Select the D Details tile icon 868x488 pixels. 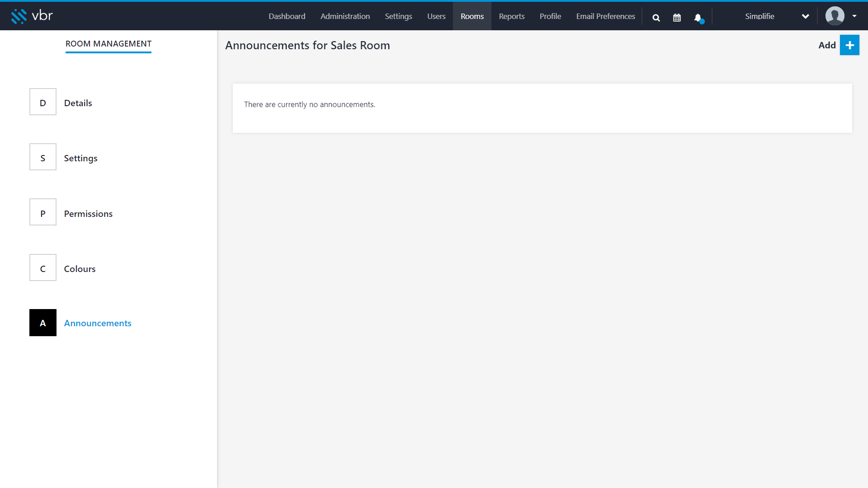[x=43, y=102]
